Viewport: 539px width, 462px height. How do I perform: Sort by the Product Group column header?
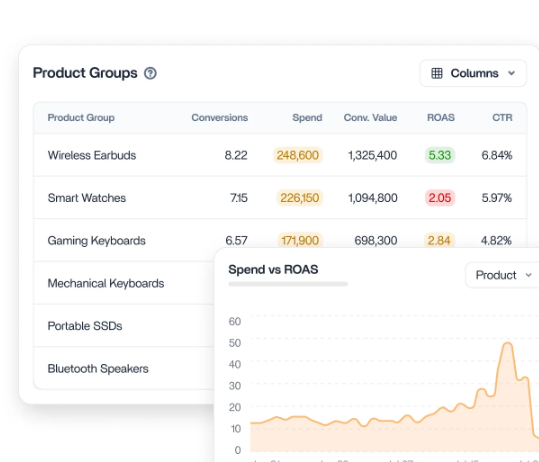coord(81,118)
